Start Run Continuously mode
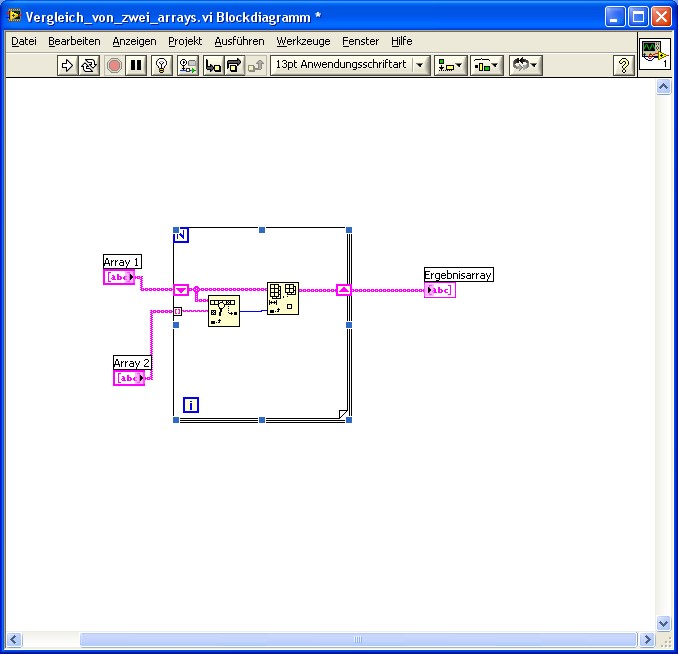Screen dimensions: 678x654 (89, 65)
